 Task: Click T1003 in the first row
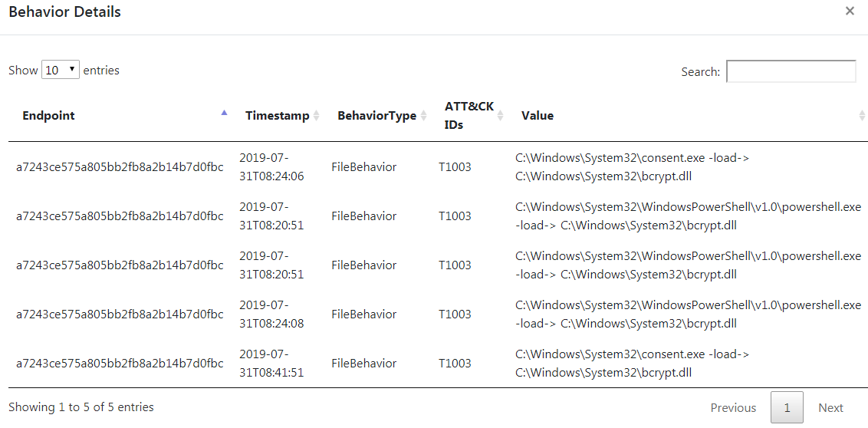pyautogui.click(x=455, y=167)
